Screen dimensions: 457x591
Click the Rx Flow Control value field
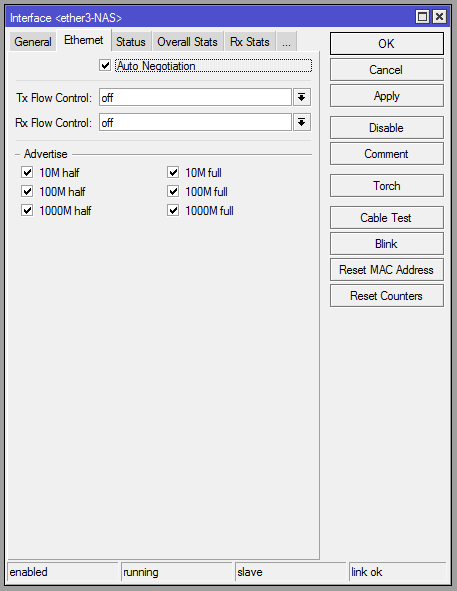pyautogui.click(x=195, y=122)
